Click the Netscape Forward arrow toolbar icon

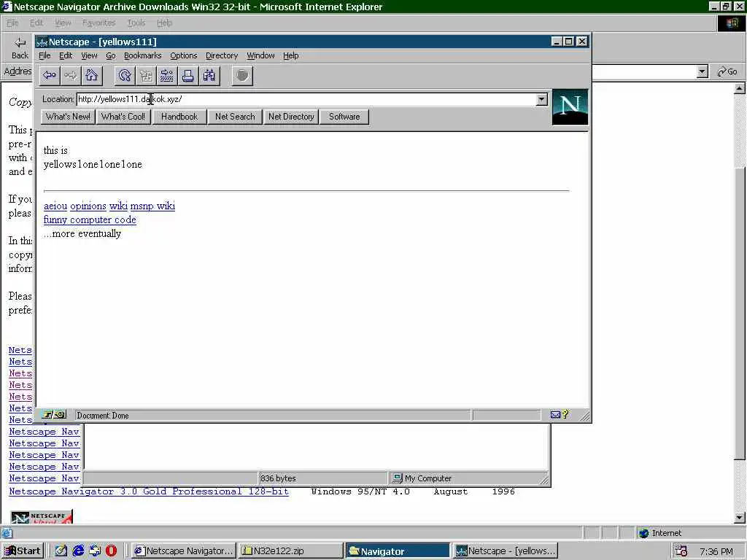pos(71,75)
